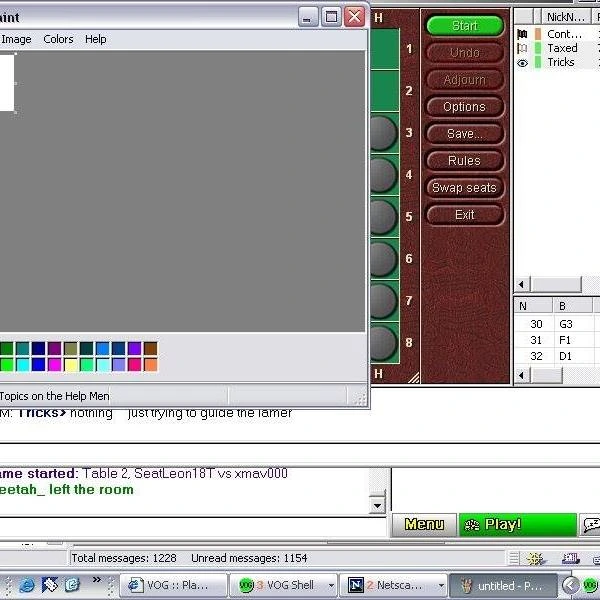Image resolution: width=600 pixels, height=600 pixels.
Task: Click the sun-burst icon in status bar
Action: 536,558
